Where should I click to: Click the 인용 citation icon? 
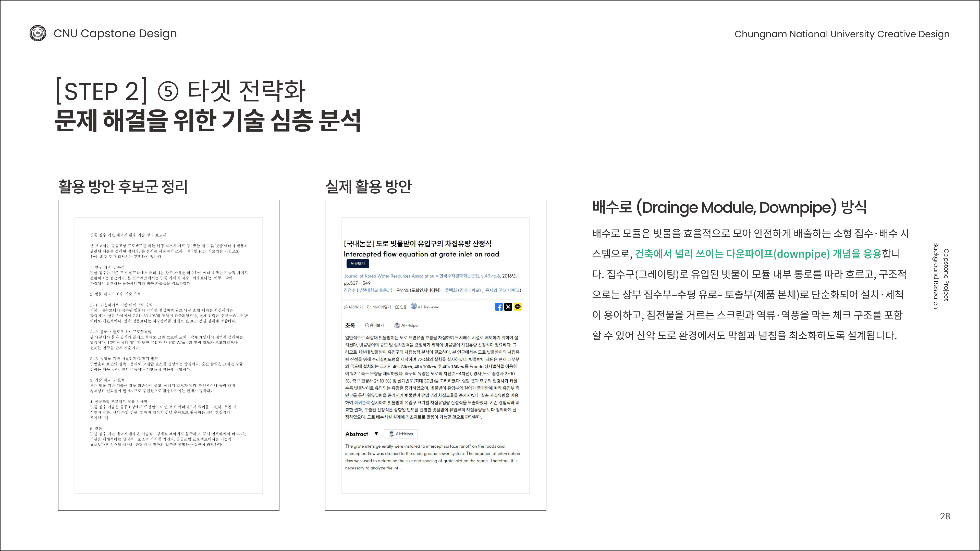point(397,307)
